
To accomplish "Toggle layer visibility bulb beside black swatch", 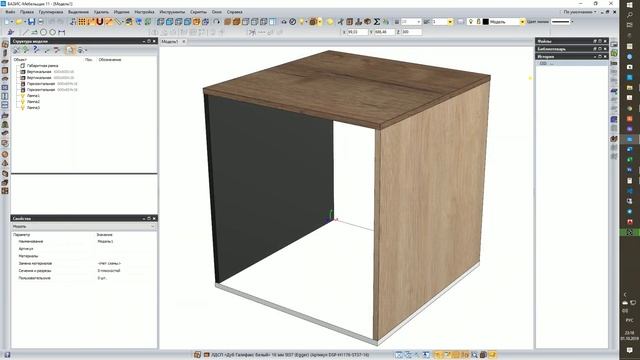I will pyautogui.click(x=470, y=22).
